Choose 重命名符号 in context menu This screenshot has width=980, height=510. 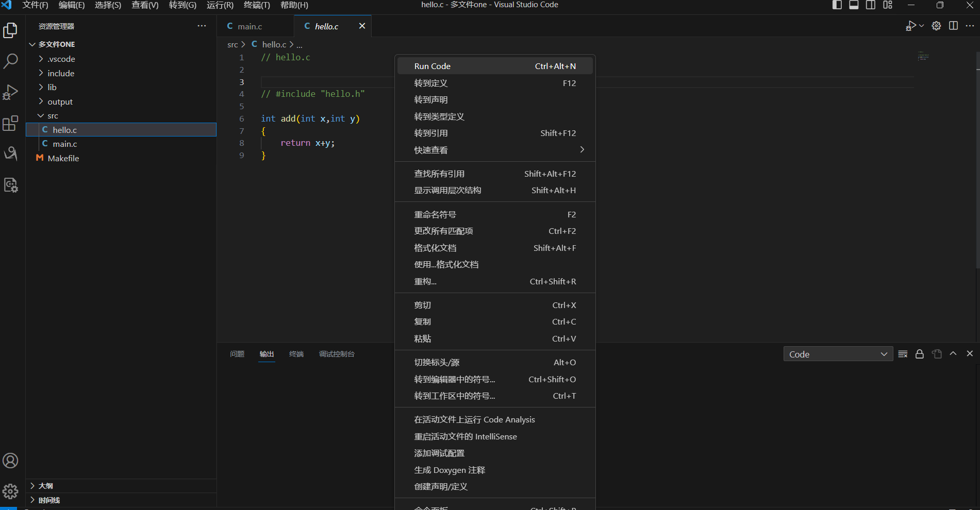495,214
